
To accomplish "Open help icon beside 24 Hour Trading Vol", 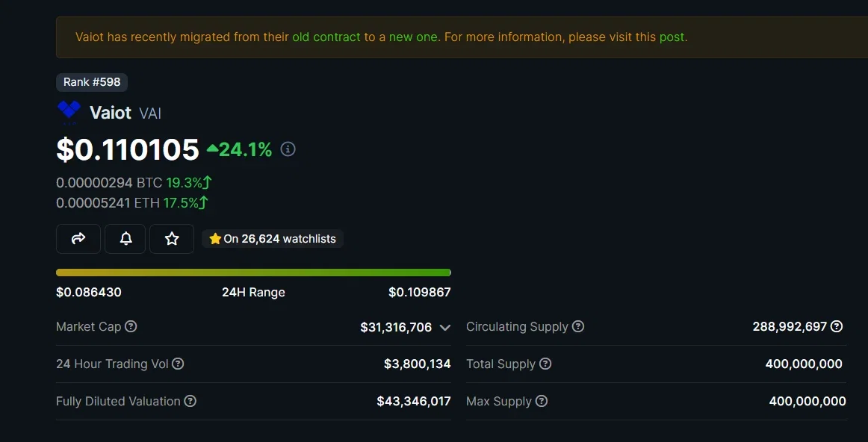I will click(x=178, y=364).
